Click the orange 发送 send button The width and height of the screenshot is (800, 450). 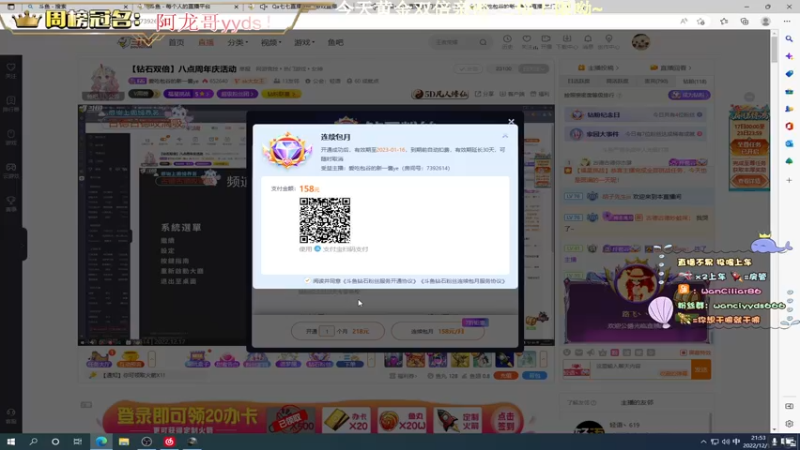tap(701, 369)
